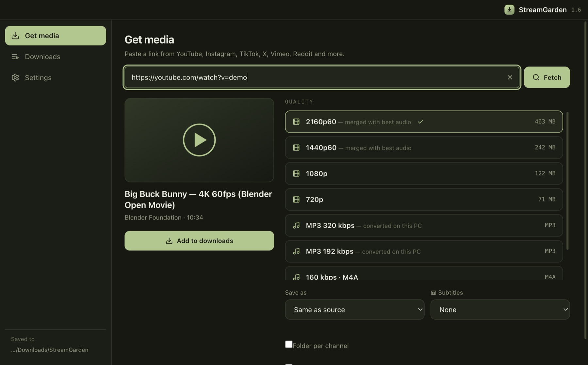
Task: Click Add to downloads button
Action: click(199, 241)
